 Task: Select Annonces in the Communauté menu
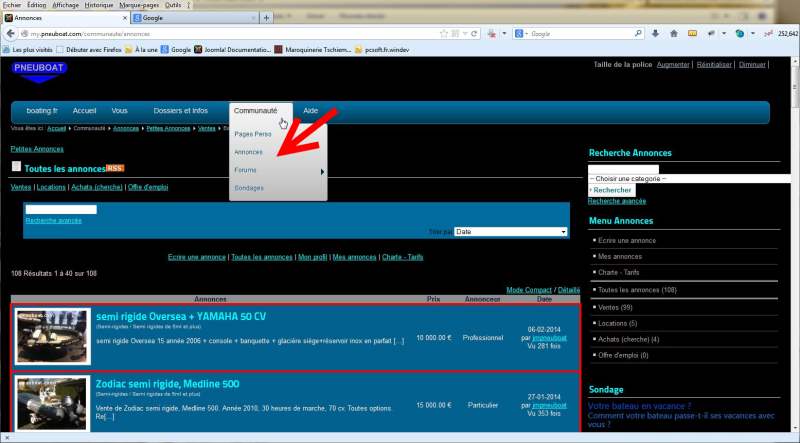[248, 152]
